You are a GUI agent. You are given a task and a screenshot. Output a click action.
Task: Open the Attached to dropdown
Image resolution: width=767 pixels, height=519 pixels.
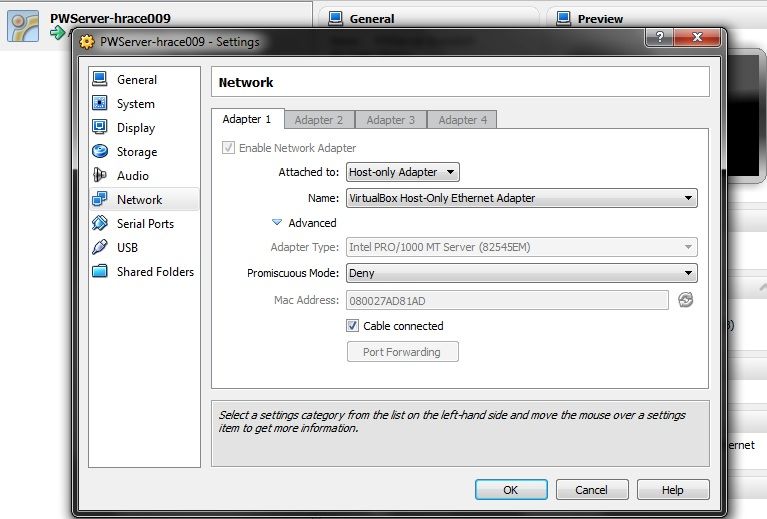[402, 173]
